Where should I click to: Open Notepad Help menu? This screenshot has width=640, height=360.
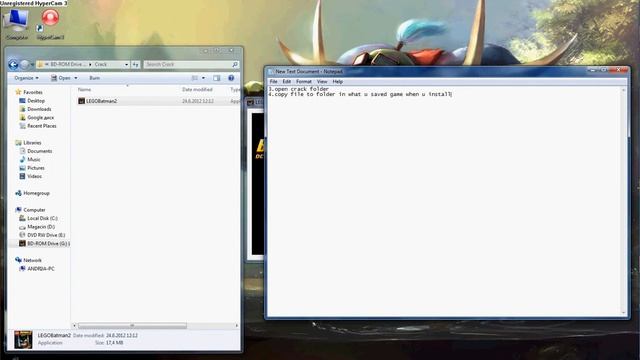click(x=338, y=82)
